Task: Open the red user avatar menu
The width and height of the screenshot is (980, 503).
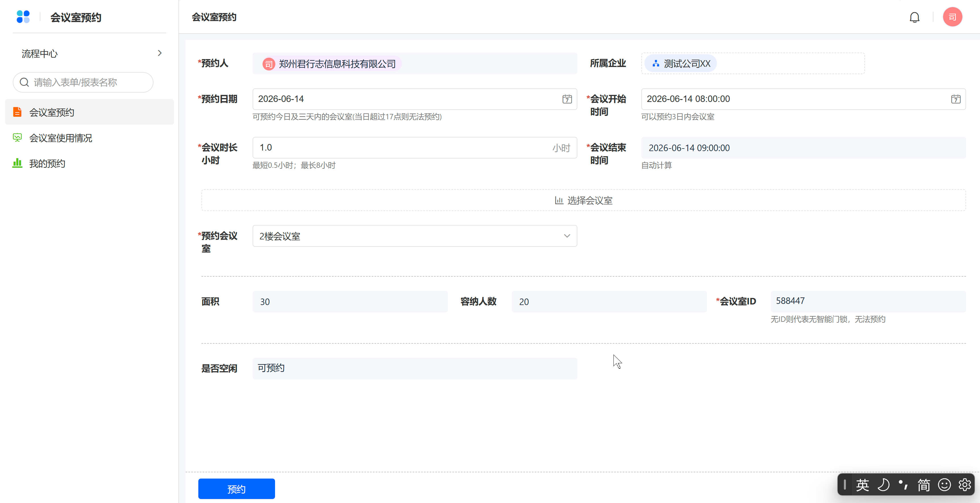Action: pyautogui.click(x=952, y=17)
